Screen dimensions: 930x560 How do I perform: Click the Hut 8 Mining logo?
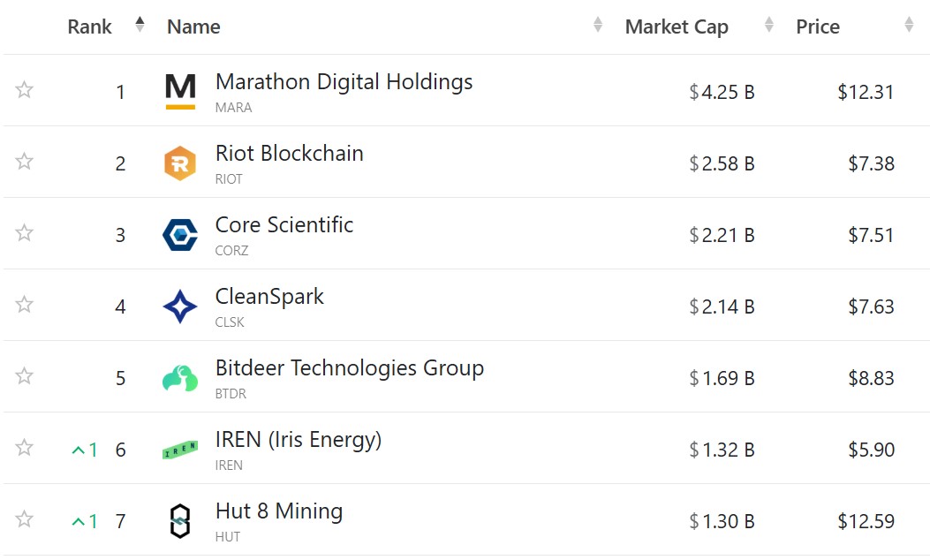click(179, 520)
